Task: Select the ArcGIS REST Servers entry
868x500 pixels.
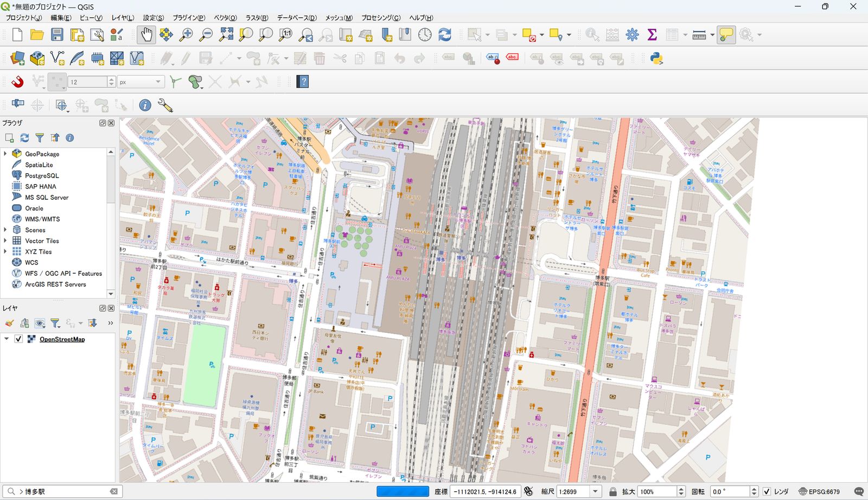Action: [55, 284]
